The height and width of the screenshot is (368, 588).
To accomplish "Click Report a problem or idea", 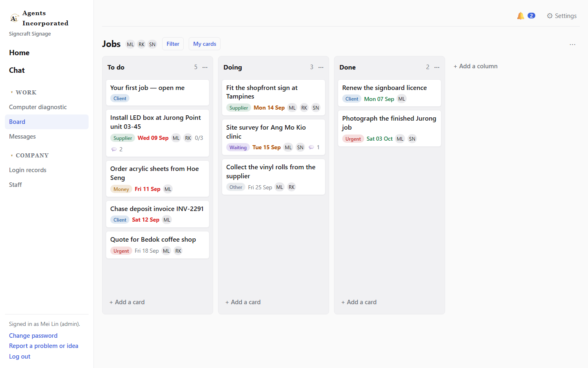I will click(44, 346).
